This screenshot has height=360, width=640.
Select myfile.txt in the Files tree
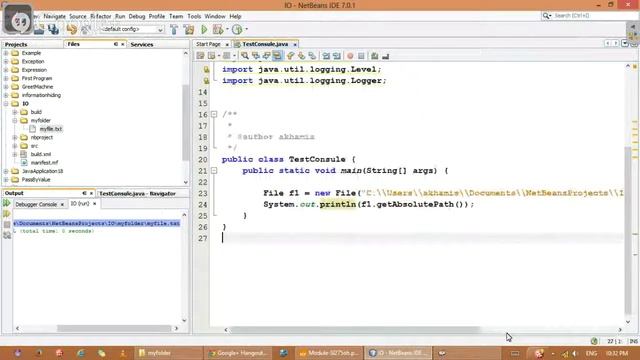coord(51,129)
